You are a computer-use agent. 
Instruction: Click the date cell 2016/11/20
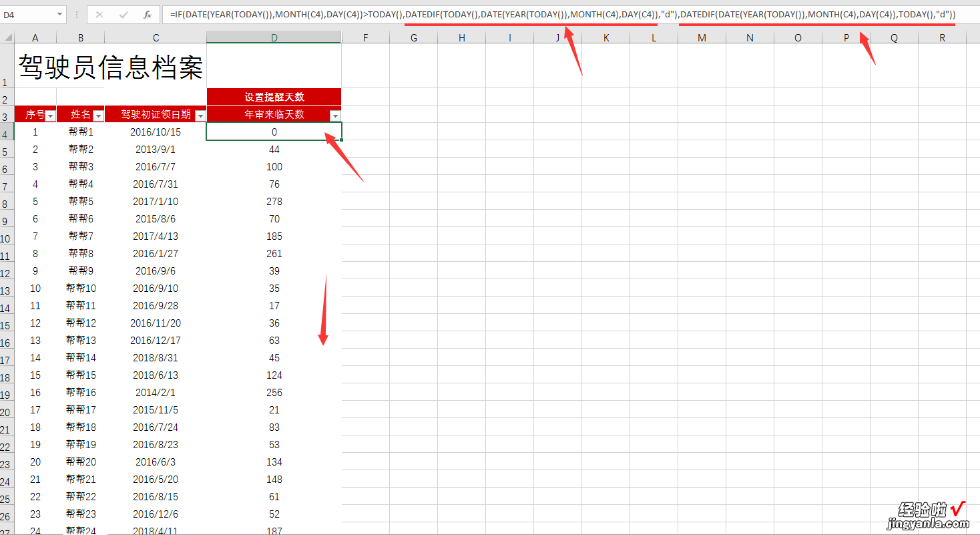[x=156, y=323]
